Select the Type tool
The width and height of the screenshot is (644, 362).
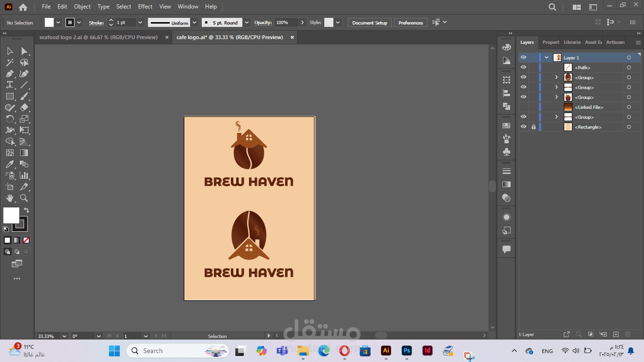(x=9, y=85)
